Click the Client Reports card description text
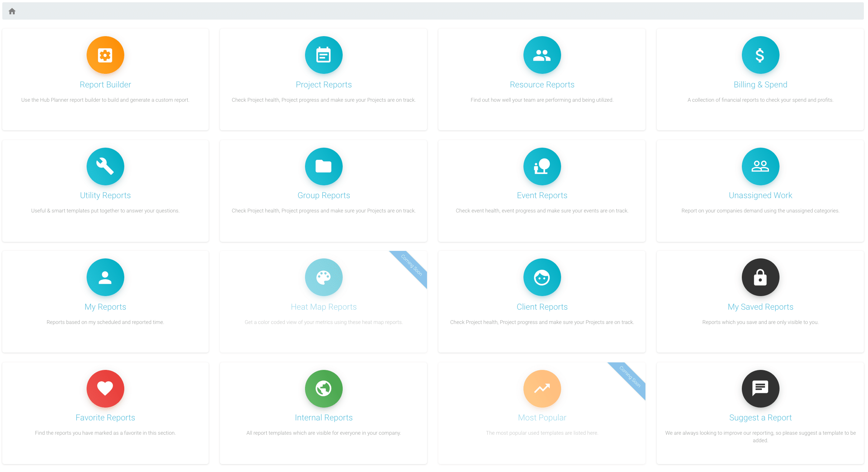This screenshot has width=868, height=472. (542, 322)
